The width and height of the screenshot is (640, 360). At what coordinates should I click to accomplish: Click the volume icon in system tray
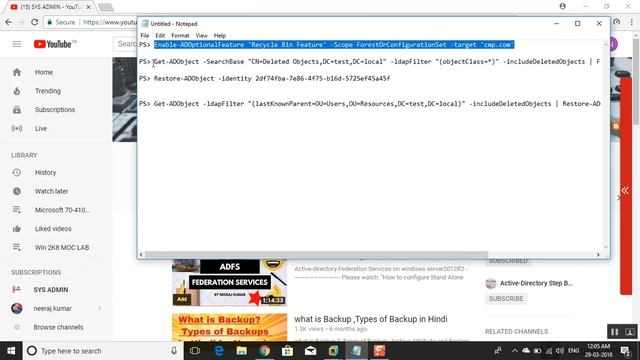point(560,351)
